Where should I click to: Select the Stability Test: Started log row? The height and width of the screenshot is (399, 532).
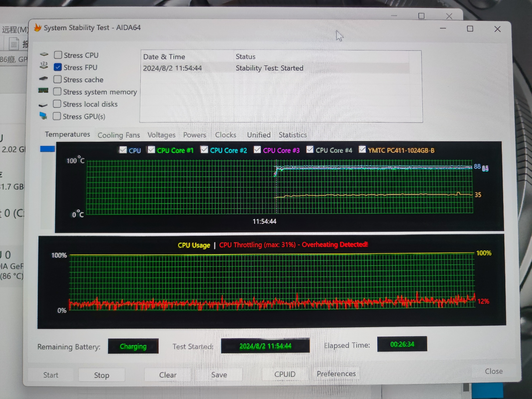[x=276, y=68]
